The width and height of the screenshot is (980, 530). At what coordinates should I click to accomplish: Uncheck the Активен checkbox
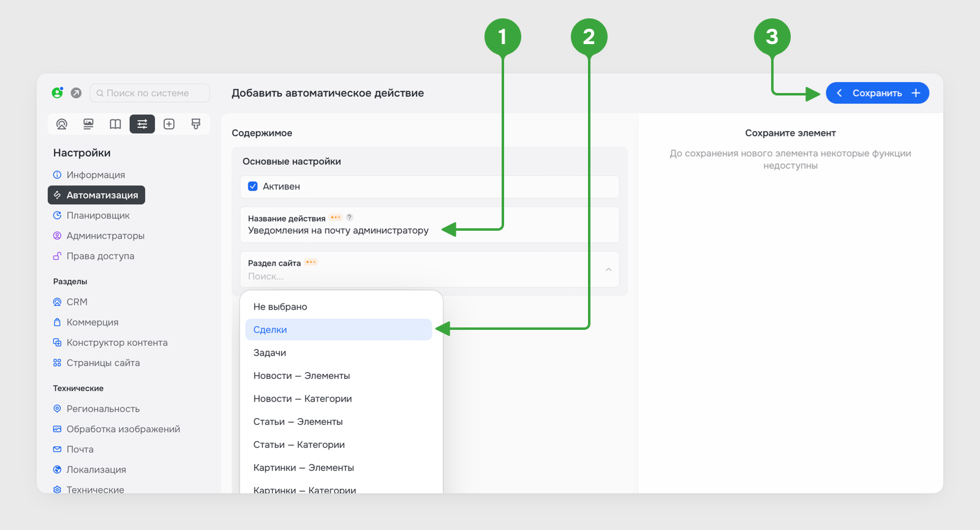click(x=252, y=186)
